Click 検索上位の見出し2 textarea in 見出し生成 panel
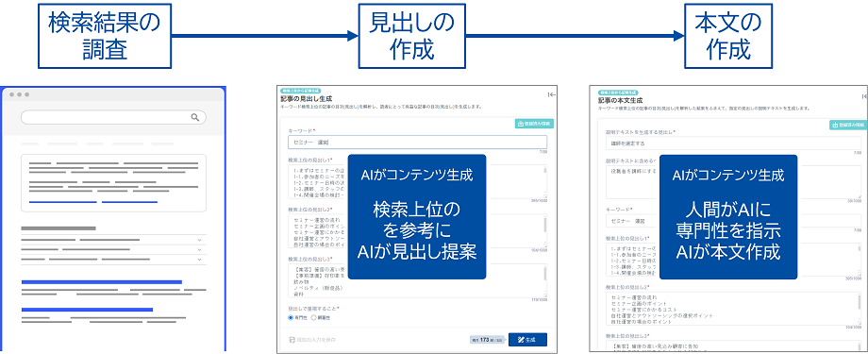This screenshot has width=868, height=354. tap(417, 231)
